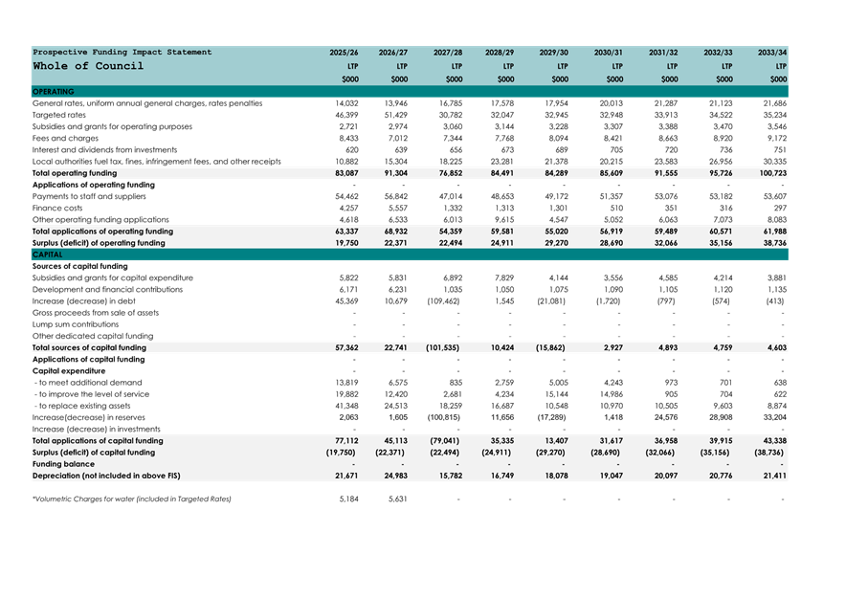868x599 pixels.
Task: Select 'Subsidies and grants for operating purposes' label
Action: (112, 126)
